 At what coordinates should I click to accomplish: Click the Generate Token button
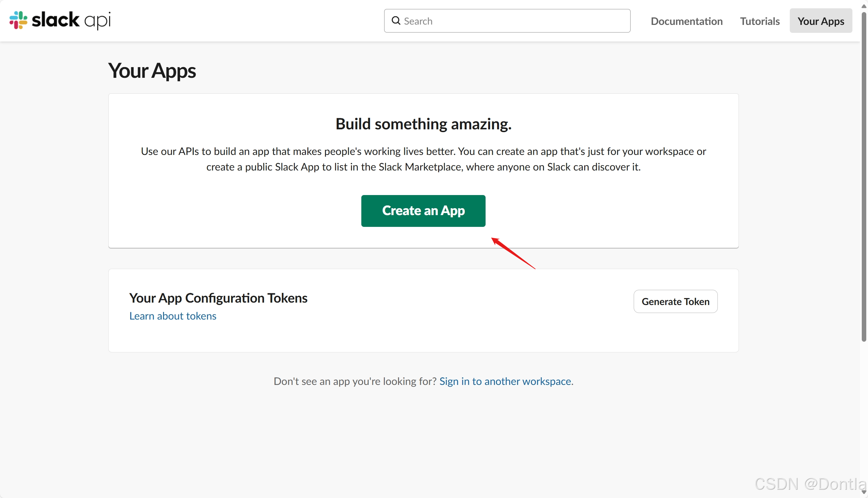[676, 301]
